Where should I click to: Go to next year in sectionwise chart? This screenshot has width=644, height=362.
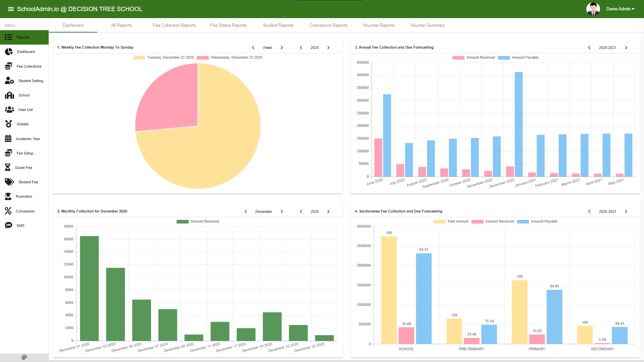(x=626, y=212)
